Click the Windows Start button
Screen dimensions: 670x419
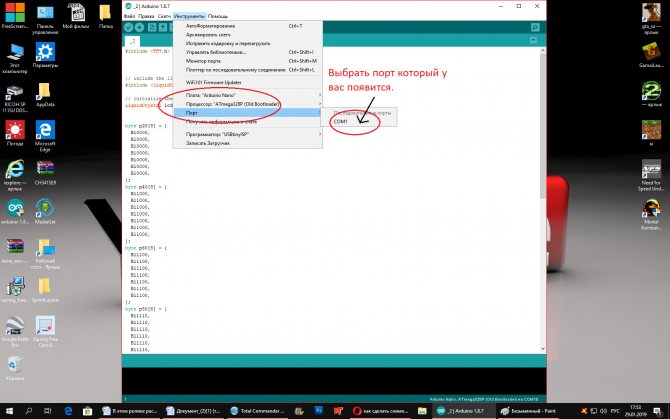tap(8, 410)
